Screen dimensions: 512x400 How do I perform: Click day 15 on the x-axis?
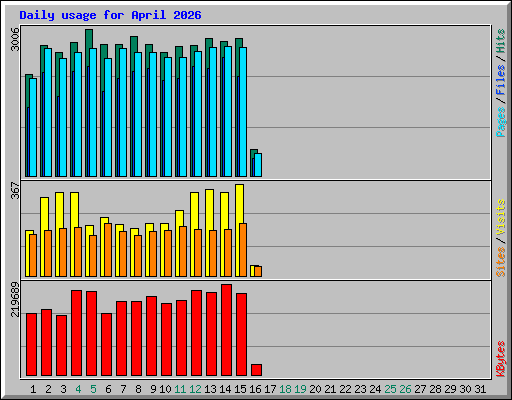tap(240, 389)
